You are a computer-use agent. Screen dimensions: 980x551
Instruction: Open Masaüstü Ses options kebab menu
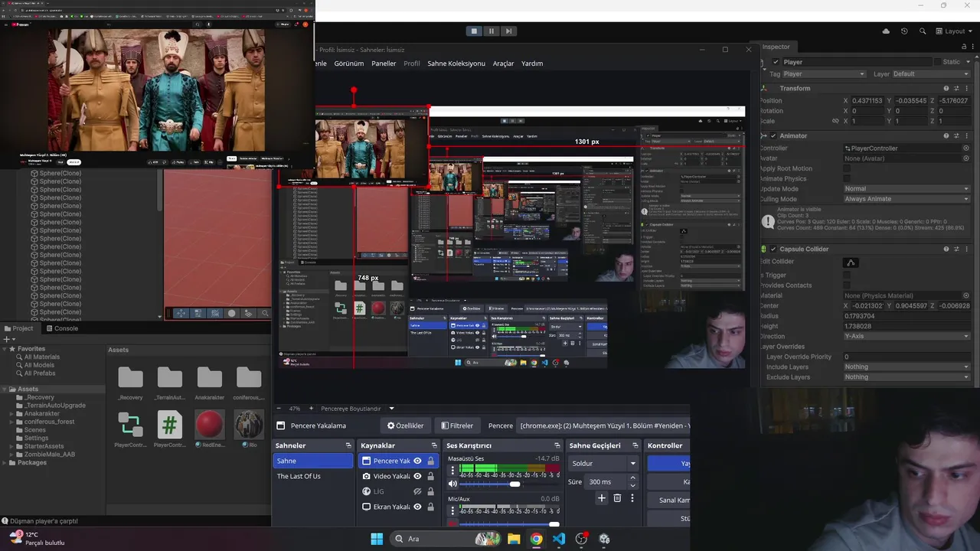coord(452,470)
